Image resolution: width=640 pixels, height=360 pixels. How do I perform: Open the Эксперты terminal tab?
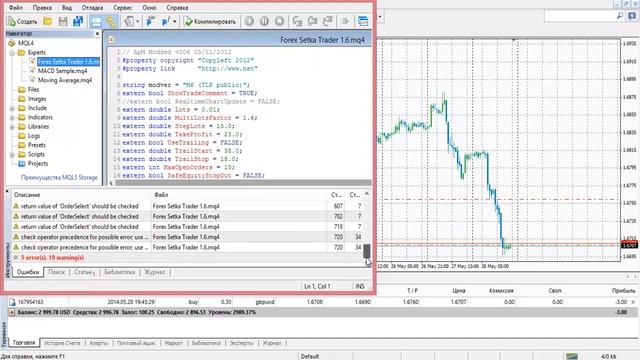tap(242, 343)
